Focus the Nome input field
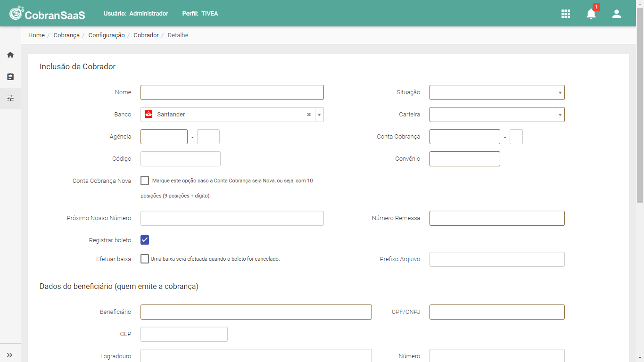Screen dimensions: 644x362 pos(232,92)
